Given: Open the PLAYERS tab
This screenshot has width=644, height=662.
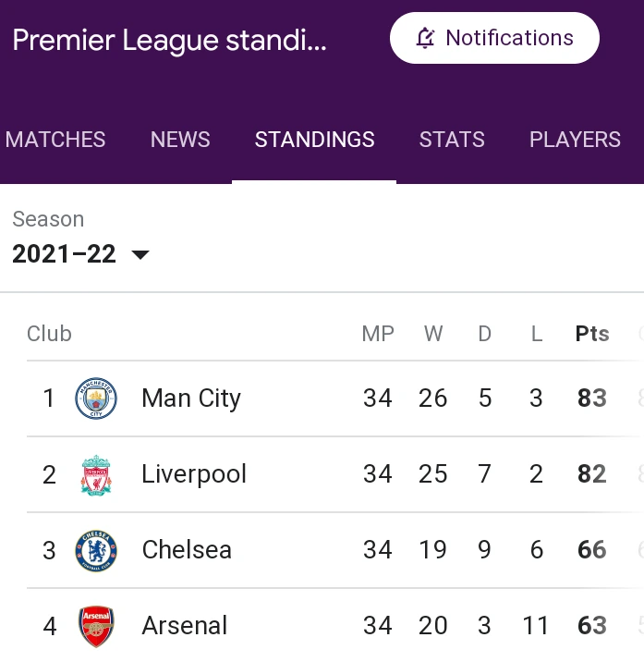Looking at the screenshot, I should (x=575, y=140).
